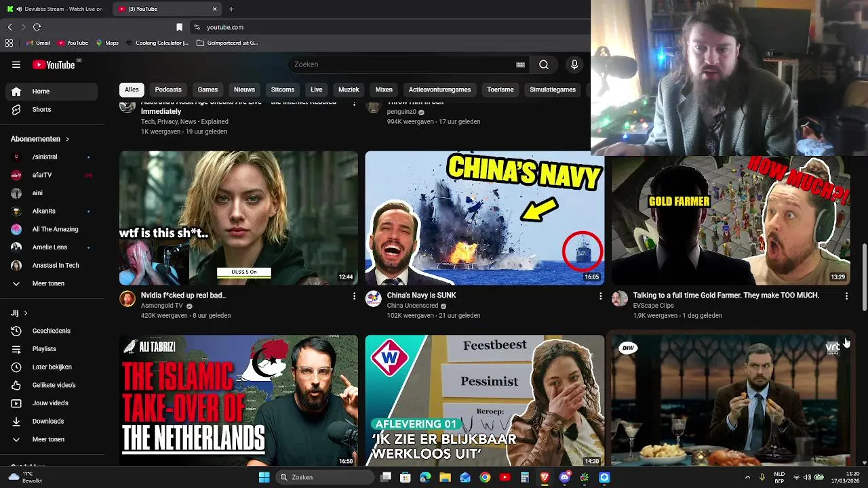Open Cooking Calculator bookmark
Image resolution: width=868 pixels, height=488 pixels.
(x=157, y=43)
